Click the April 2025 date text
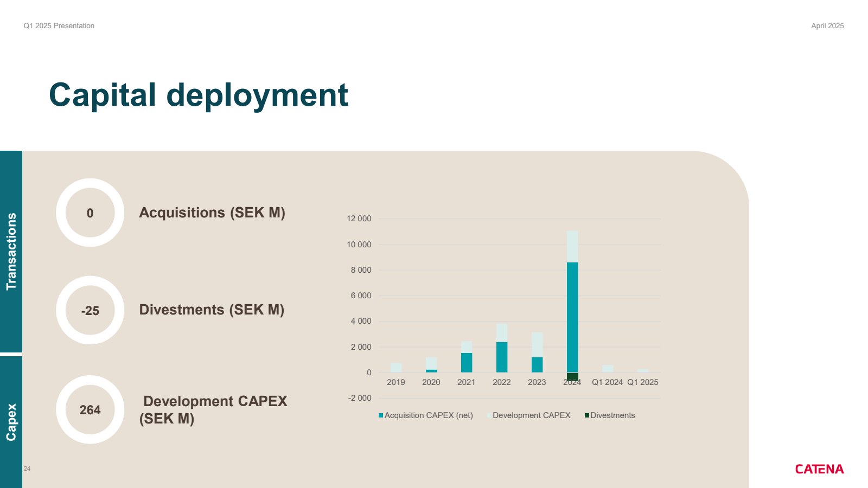Screen dimensions: 868x488 827,25
